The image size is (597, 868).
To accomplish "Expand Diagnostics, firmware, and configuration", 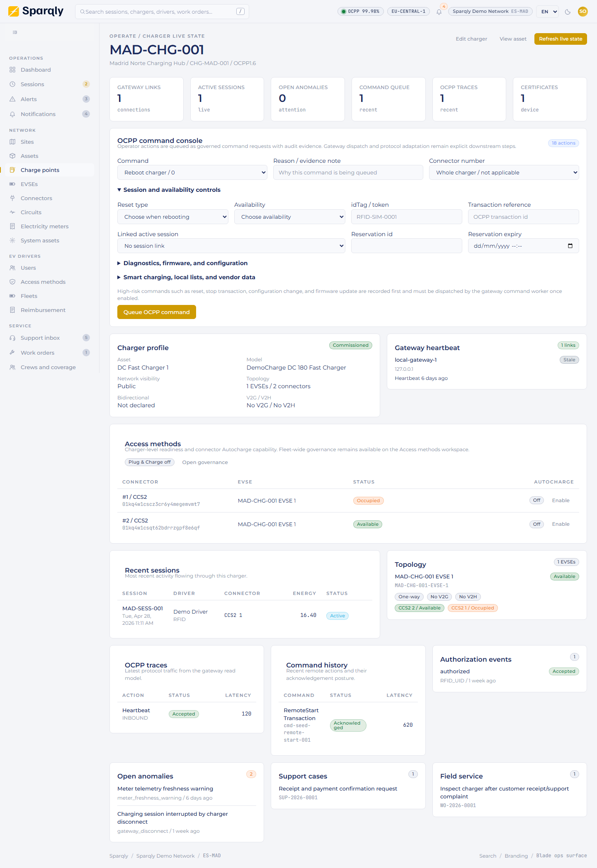I will (182, 263).
